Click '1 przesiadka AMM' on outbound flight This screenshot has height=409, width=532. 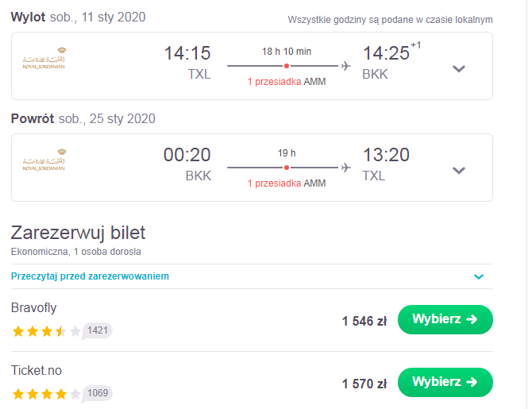pyautogui.click(x=287, y=82)
